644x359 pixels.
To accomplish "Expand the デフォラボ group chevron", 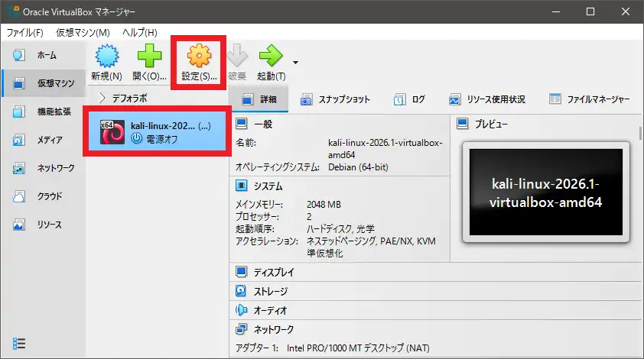I will [x=102, y=99].
